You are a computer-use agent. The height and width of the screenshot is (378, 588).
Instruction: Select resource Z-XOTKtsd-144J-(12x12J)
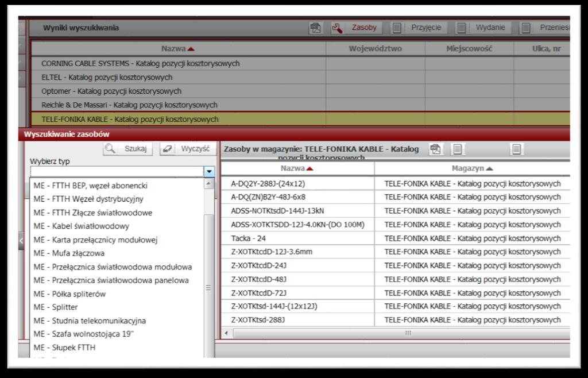[297, 306]
